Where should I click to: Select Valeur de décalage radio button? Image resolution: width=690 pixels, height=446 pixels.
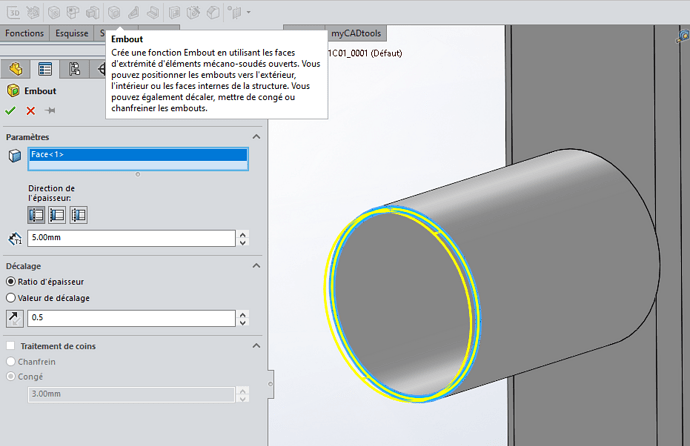click(11, 298)
